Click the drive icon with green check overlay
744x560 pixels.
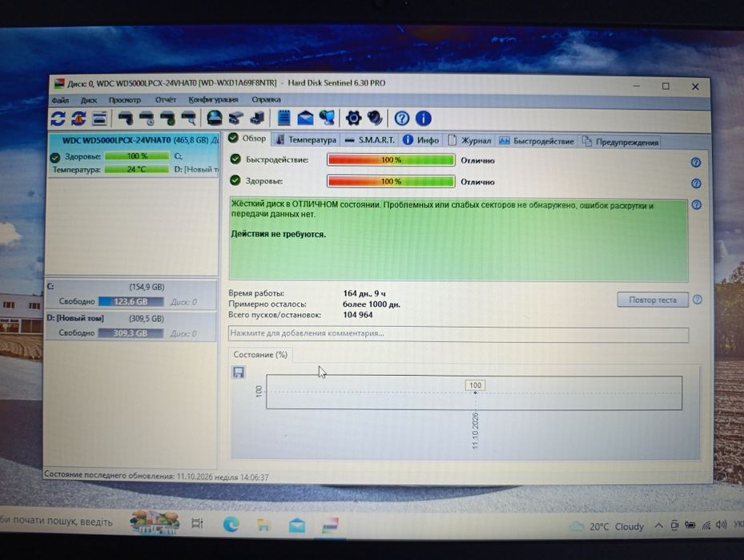(167, 119)
